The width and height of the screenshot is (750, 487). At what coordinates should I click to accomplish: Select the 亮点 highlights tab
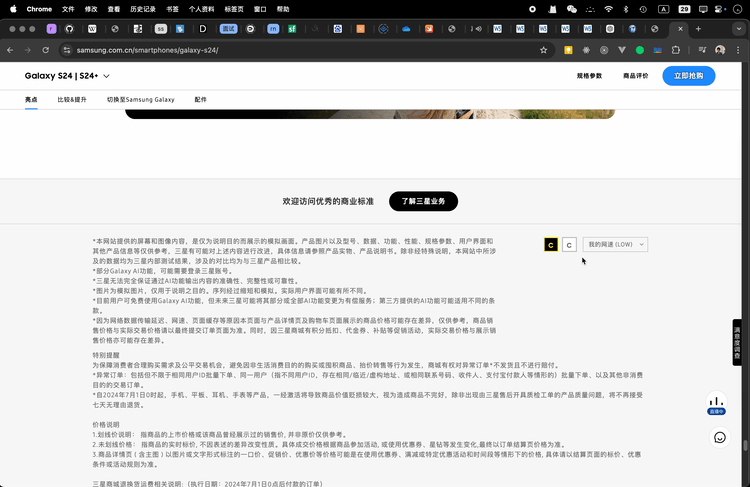click(x=31, y=100)
